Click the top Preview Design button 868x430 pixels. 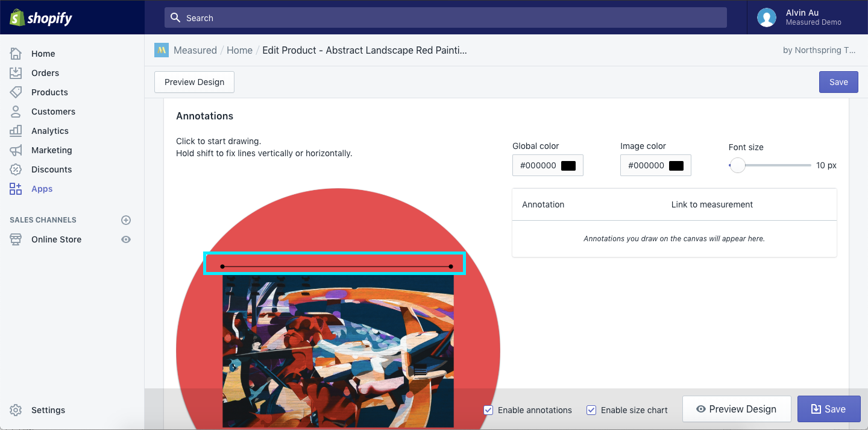pyautogui.click(x=194, y=82)
